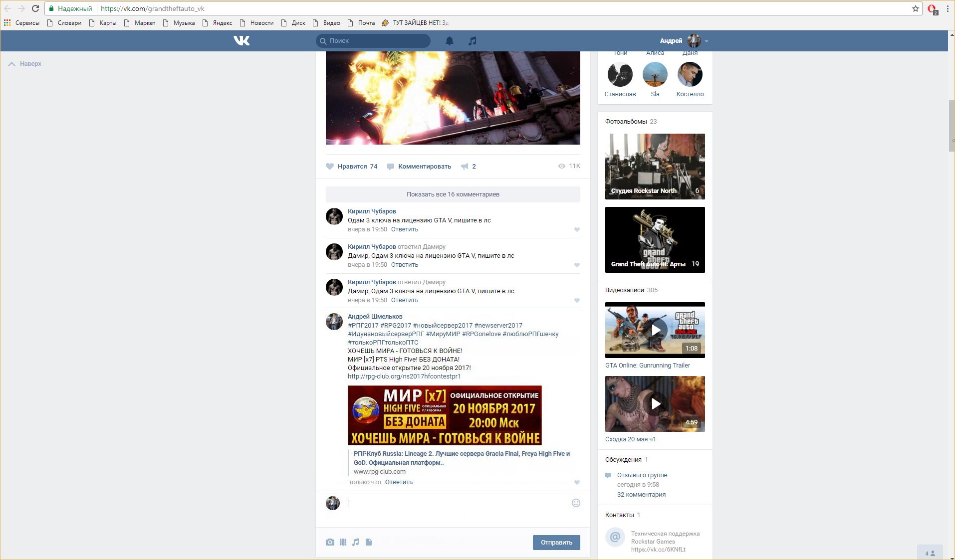
Task: Click the VK logo in the header
Action: pos(241,40)
